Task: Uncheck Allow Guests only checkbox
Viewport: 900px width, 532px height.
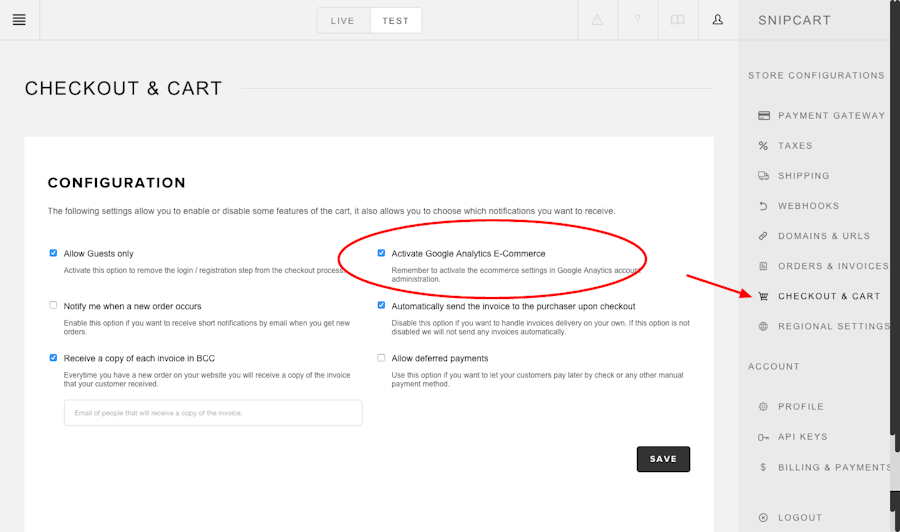Action: point(53,253)
